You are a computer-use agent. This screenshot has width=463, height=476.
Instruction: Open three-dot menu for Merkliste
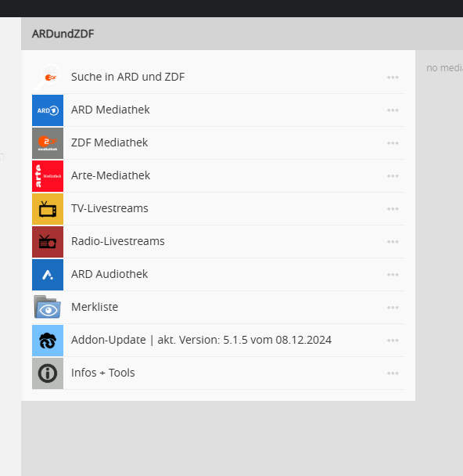[x=393, y=308]
